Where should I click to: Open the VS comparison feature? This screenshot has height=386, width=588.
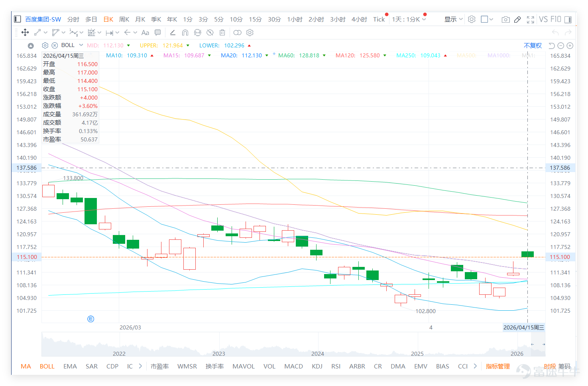tap(543, 19)
